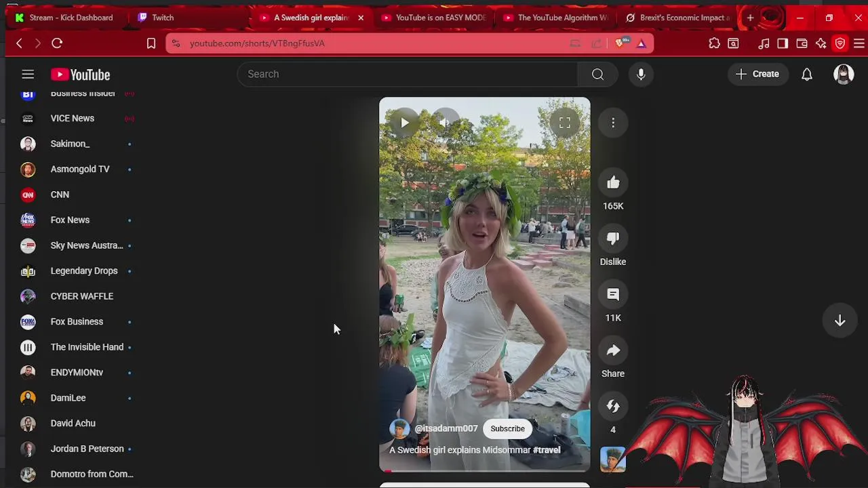Image resolution: width=868 pixels, height=488 pixels.
Task: Play the Short with play button
Action: pyautogui.click(x=404, y=123)
